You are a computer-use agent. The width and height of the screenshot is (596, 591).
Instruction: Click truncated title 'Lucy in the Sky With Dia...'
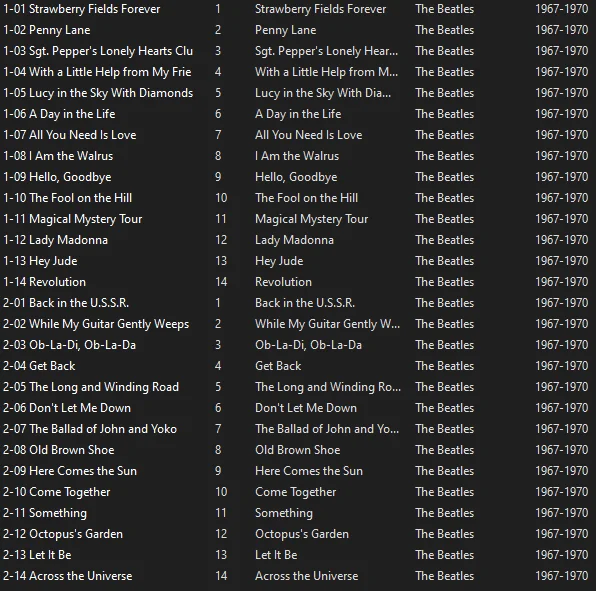323,93
